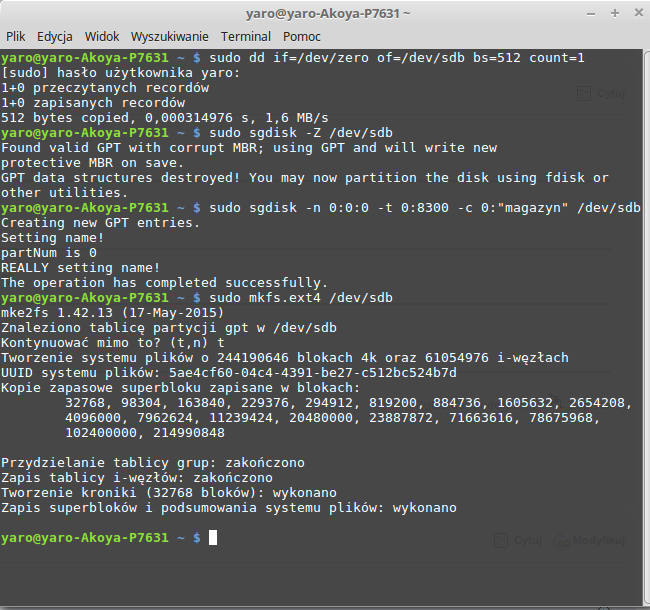Click the 'sudo mkfs.ext4 /dev/sdb' command
This screenshot has width=650, height=610.
(301, 298)
